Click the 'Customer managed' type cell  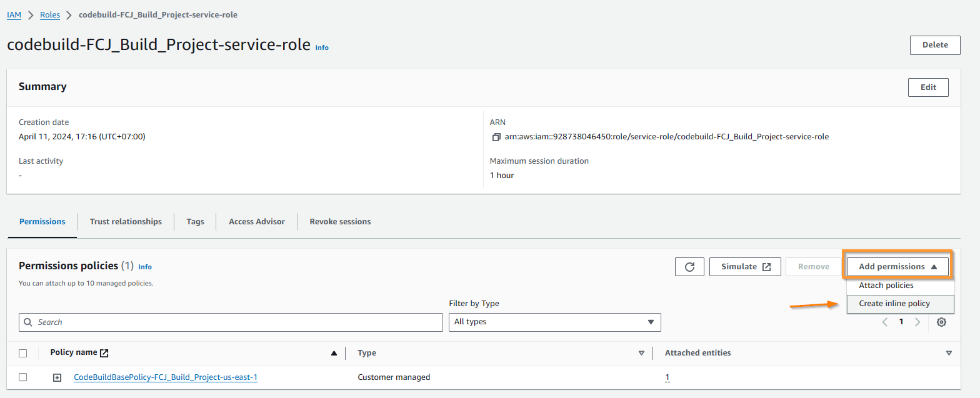394,377
